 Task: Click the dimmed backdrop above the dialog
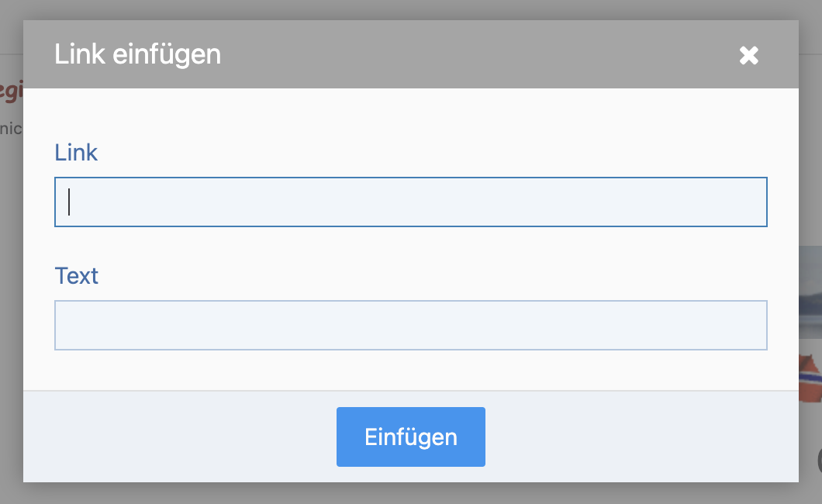411,9
